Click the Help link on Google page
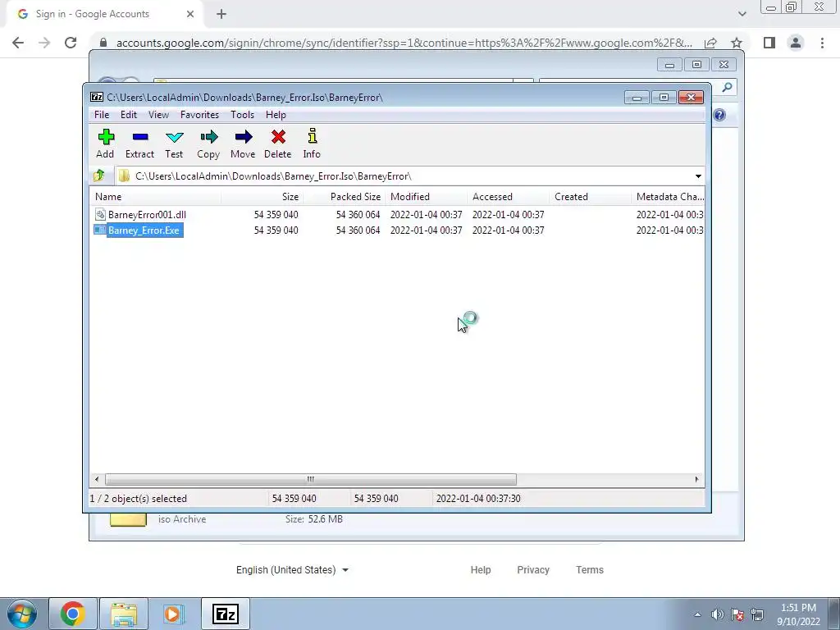Image resolution: width=840 pixels, height=630 pixels. coord(481,569)
